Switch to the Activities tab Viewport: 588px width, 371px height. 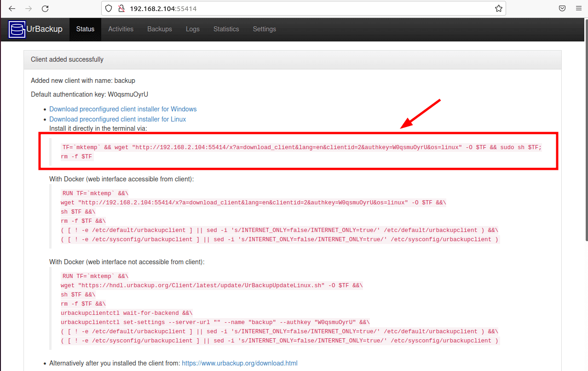coord(121,29)
